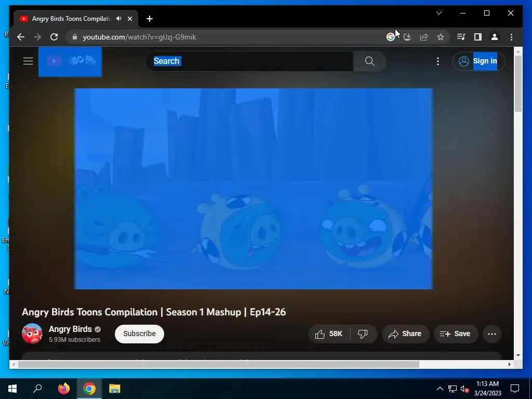Viewport: 532px width, 399px height.
Task: Open the Angry Birds channel name link
Action: 70,329
